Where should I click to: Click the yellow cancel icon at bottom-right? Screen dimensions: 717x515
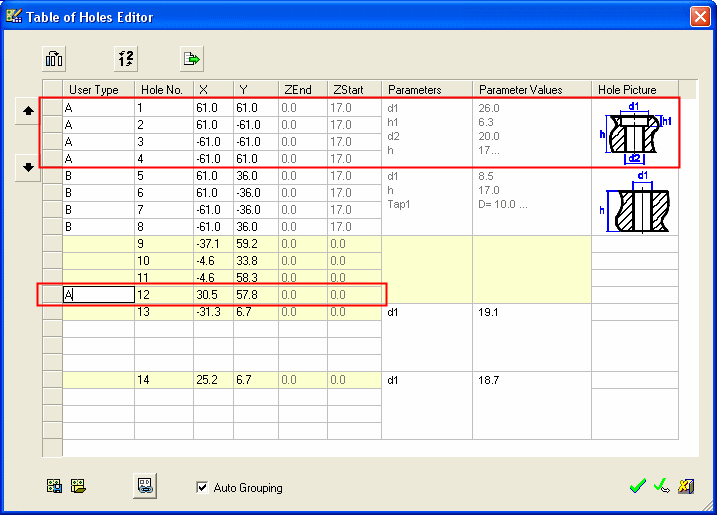point(687,487)
